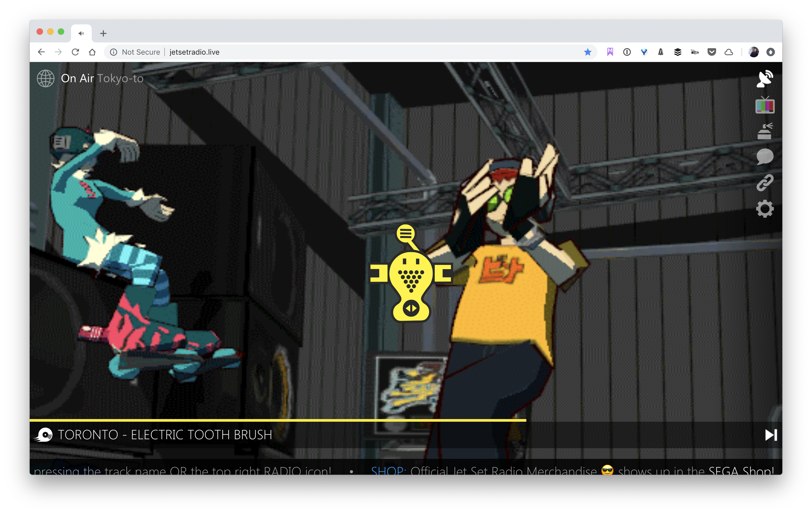Open radio stations via satellite dish icon
Screen dimensions: 812x514
pos(765,79)
